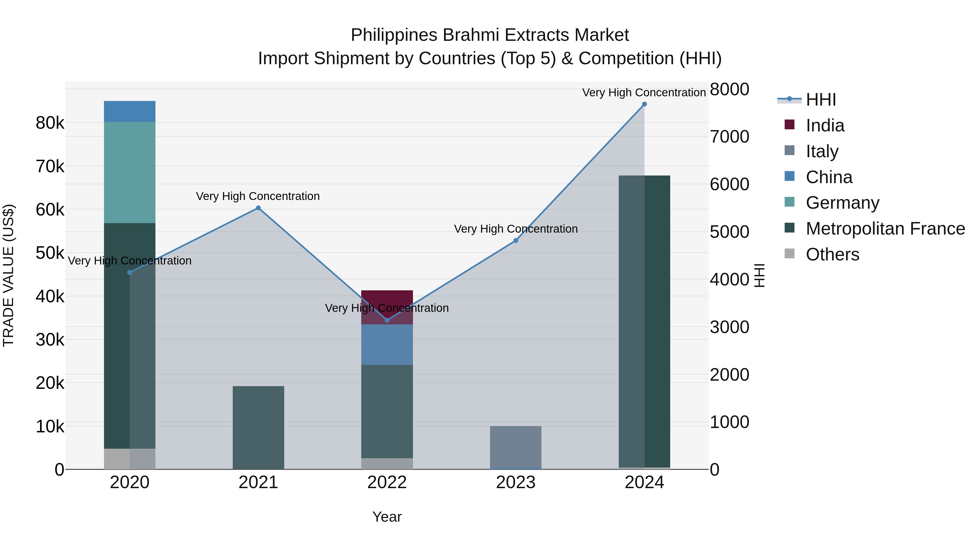Toggle the Others legend entry

pos(822,254)
